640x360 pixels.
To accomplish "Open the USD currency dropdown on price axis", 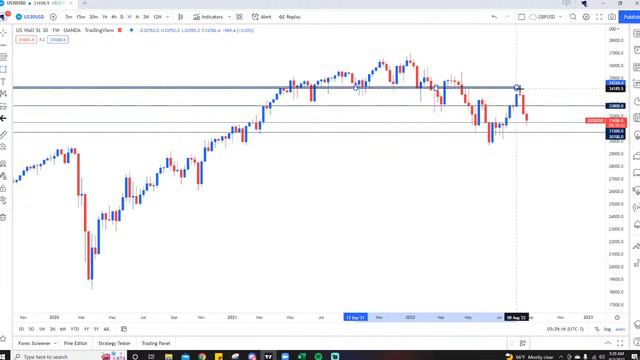I will [x=613, y=29].
